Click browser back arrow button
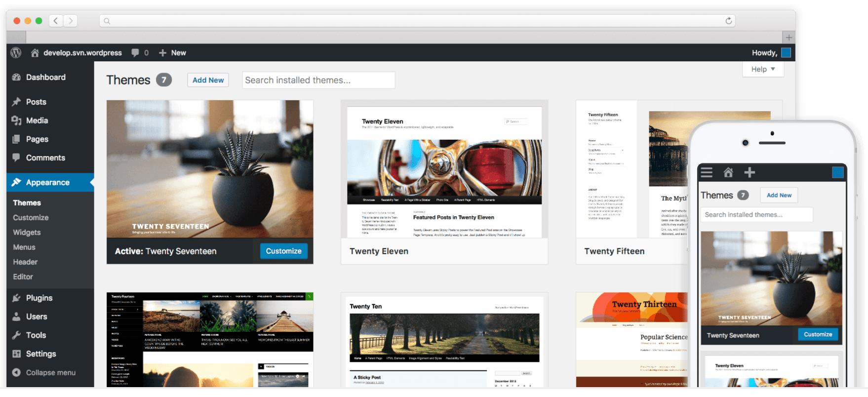 (x=56, y=21)
